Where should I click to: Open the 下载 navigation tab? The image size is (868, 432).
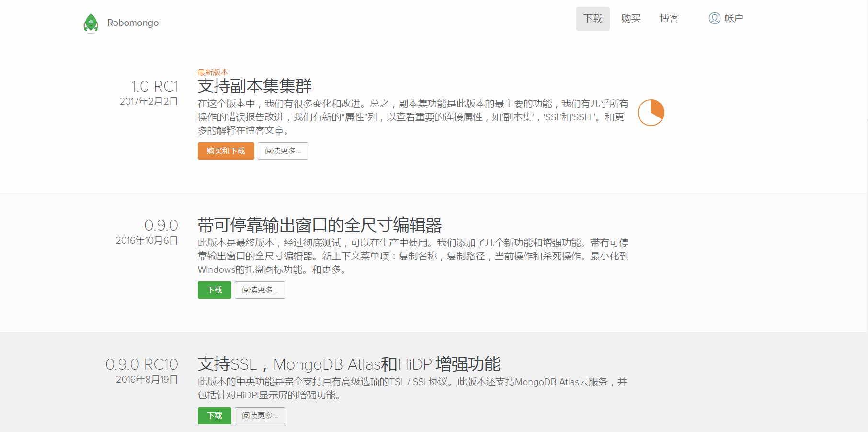click(x=593, y=19)
